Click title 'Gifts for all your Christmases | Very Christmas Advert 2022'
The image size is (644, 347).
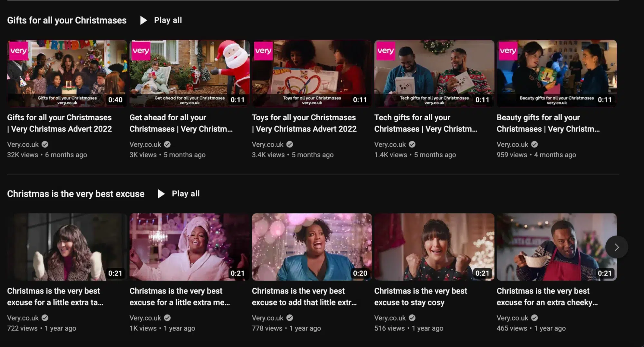tap(60, 123)
